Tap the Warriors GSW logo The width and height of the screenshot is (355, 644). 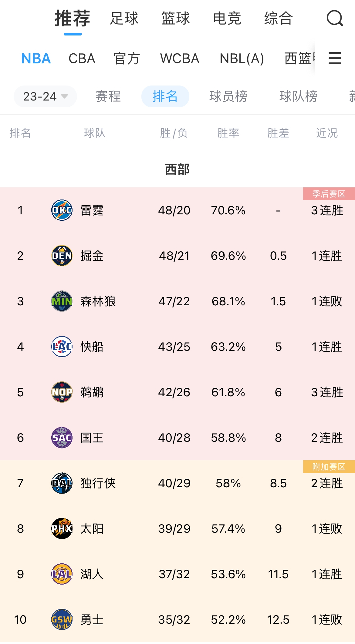(62, 619)
